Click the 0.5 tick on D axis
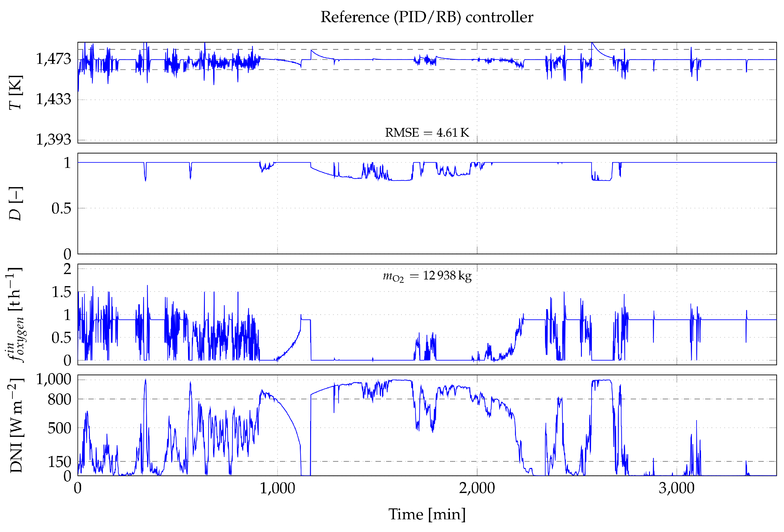The height and width of the screenshot is (532, 784). click(61, 208)
